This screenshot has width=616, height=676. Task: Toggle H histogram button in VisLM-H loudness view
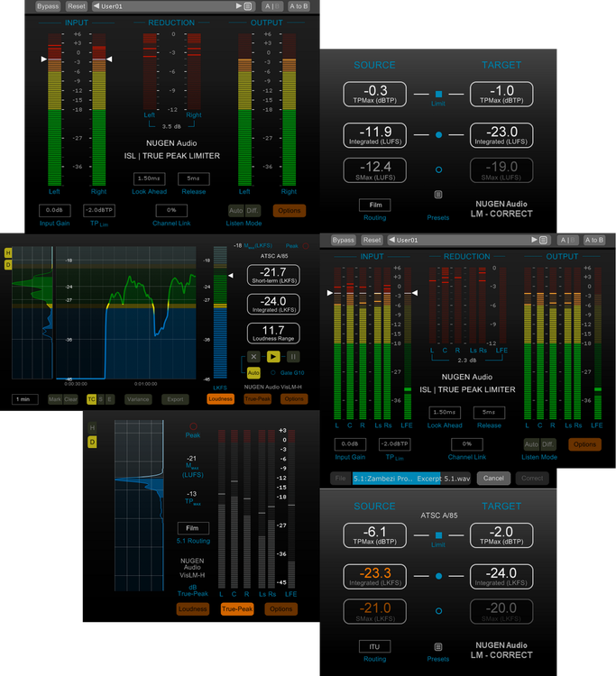(8, 252)
